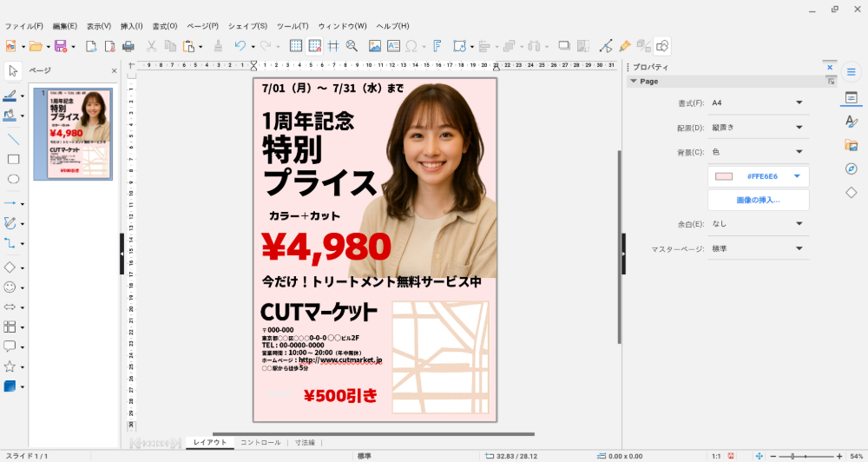Toggle Edit Points mode
The width and height of the screenshot is (868, 462).
[606, 47]
